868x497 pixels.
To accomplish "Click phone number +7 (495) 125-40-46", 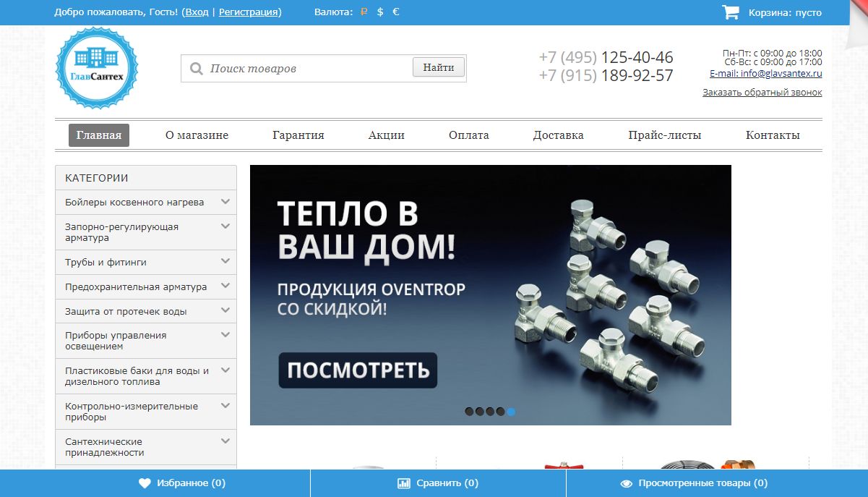I will (x=606, y=57).
